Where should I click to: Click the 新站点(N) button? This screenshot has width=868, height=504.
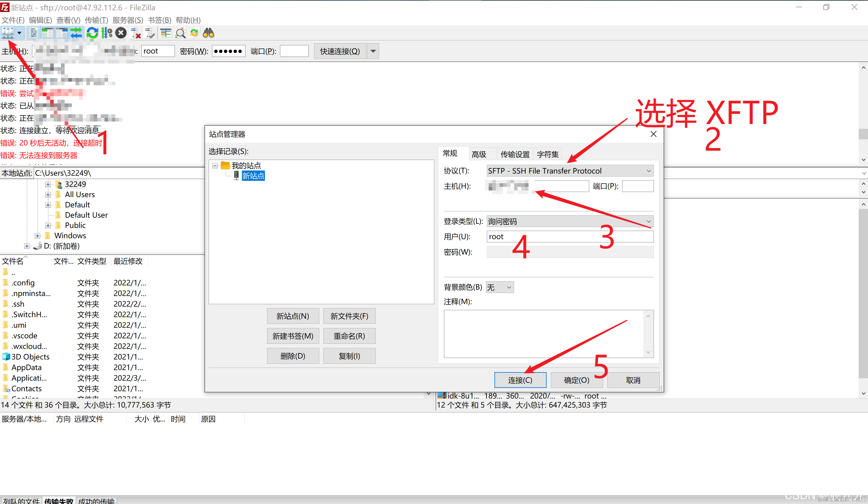(292, 316)
